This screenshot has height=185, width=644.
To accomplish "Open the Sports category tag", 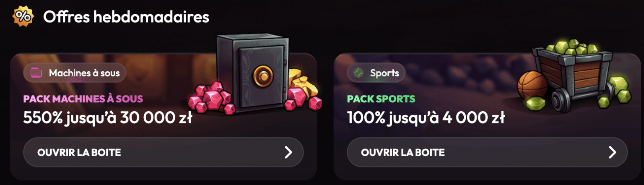I will tap(376, 73).
